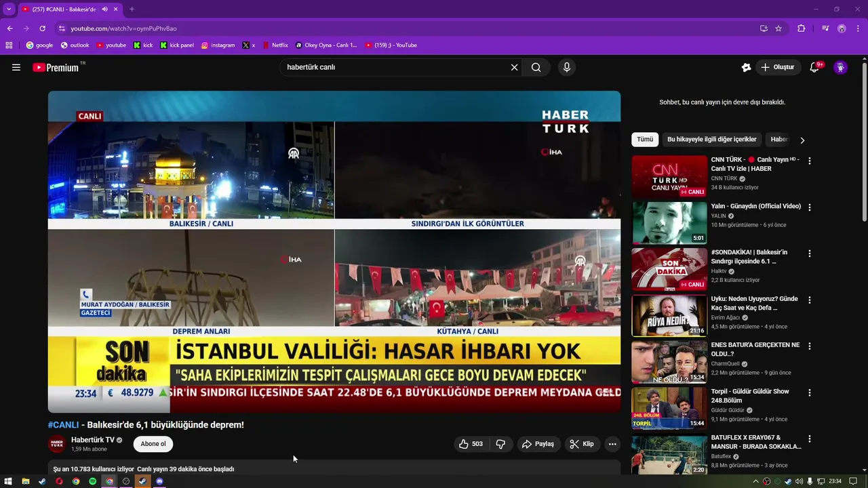Open more actions menu under the video
Screen dimensions: 868x488
click(x=612, y=444)
